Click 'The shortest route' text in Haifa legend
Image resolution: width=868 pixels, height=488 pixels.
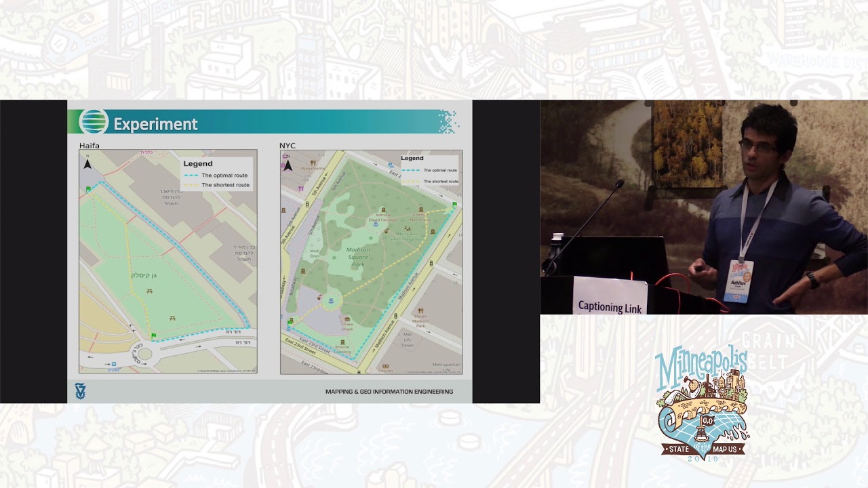pos(225,185)
